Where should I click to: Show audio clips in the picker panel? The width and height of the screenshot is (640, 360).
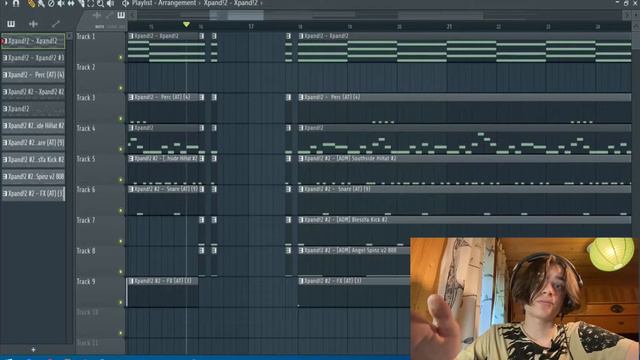[x=33, y=24]
